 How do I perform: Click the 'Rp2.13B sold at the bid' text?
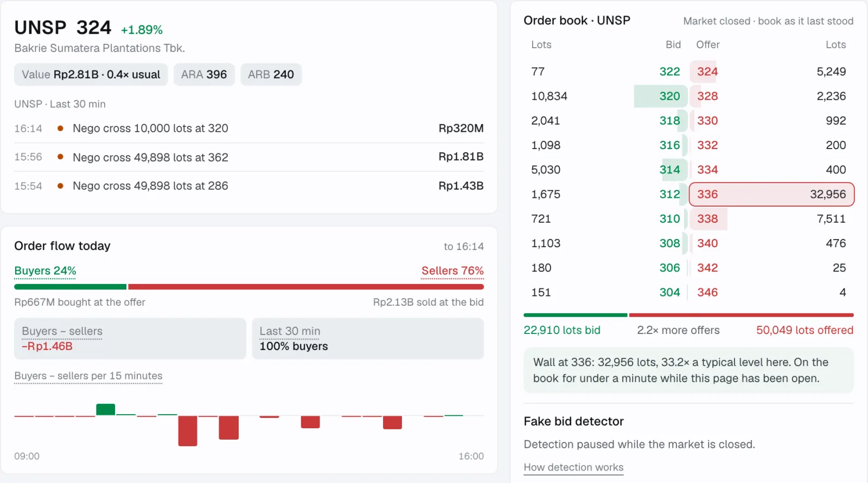click(428, 302)
